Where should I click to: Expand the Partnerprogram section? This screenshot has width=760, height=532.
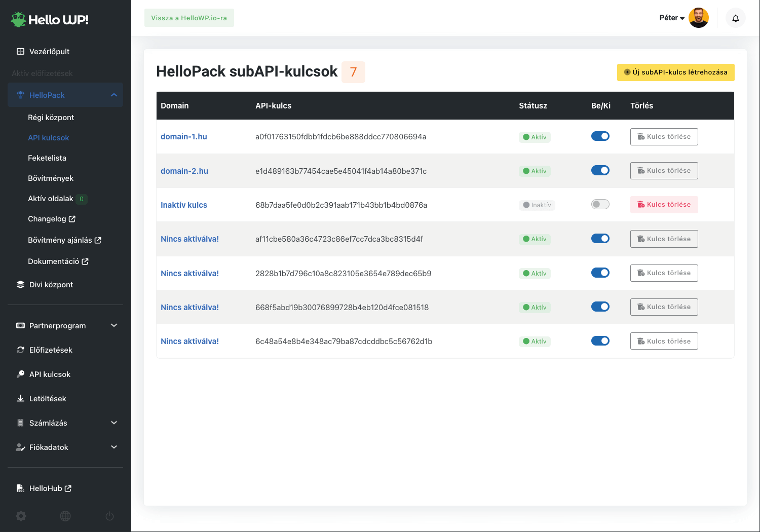(x=114, y=325)
